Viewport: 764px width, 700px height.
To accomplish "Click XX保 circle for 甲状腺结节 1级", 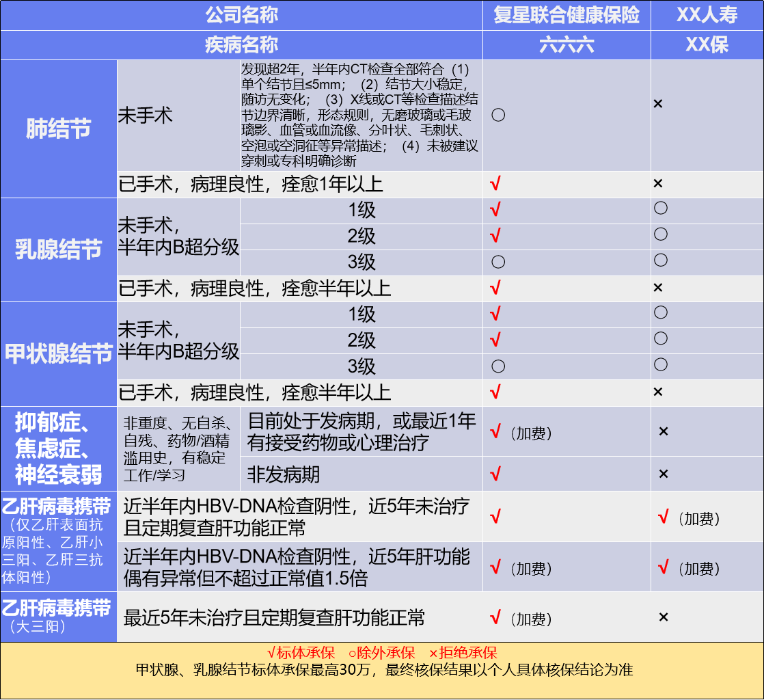I will 660,313.
